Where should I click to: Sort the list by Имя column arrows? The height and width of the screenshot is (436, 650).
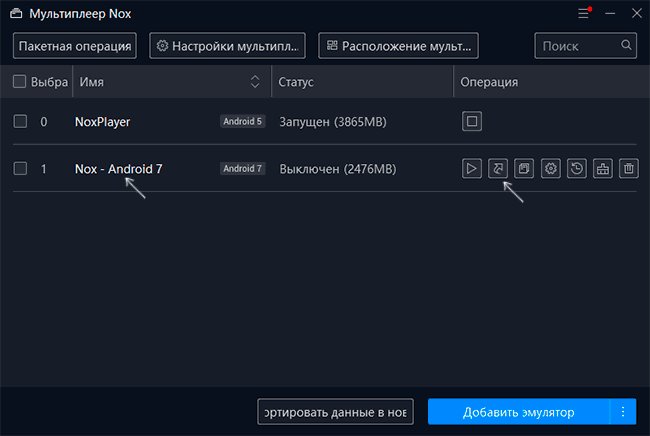pos(255,82)
